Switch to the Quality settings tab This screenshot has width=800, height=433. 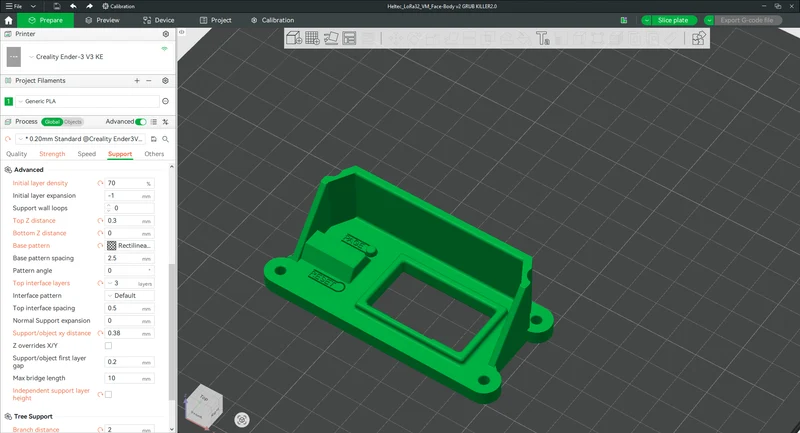pyautogui.click(x=16, y=154)
